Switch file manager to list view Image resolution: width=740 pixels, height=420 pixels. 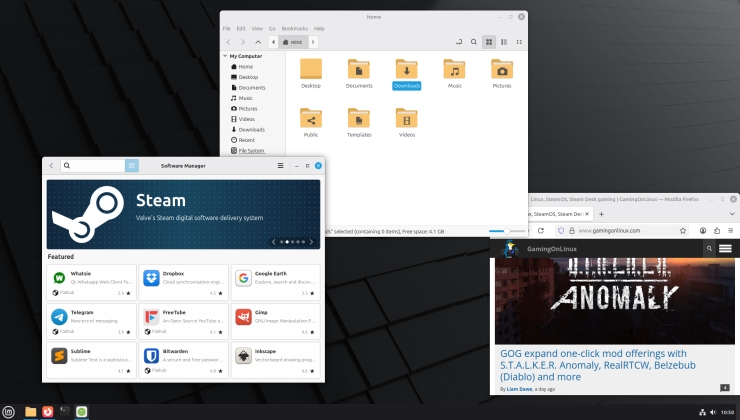[x=504, y=42]
